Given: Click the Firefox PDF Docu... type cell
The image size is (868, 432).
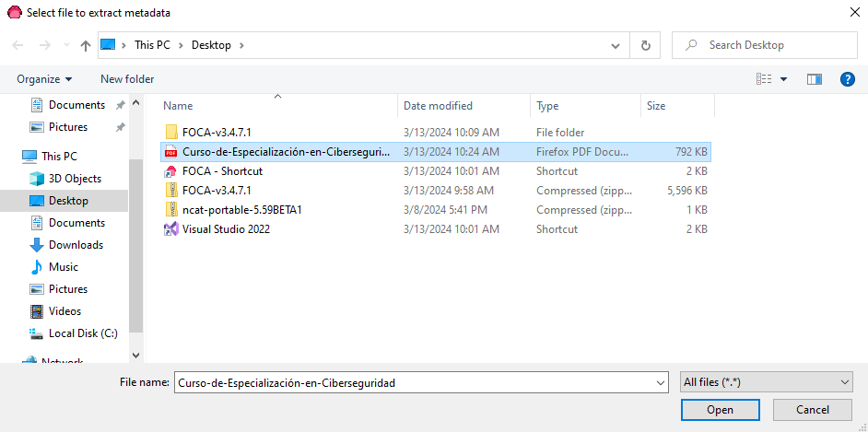Looking at the screenshot, I should point(582,152).
